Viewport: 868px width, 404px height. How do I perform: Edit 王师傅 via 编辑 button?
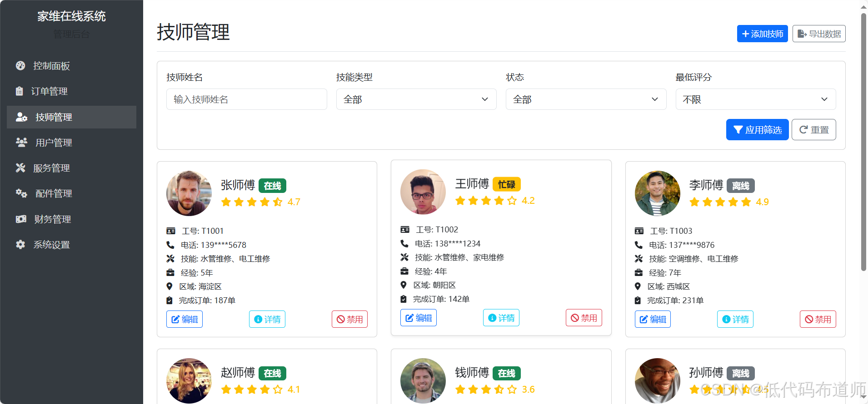[419, 318]
